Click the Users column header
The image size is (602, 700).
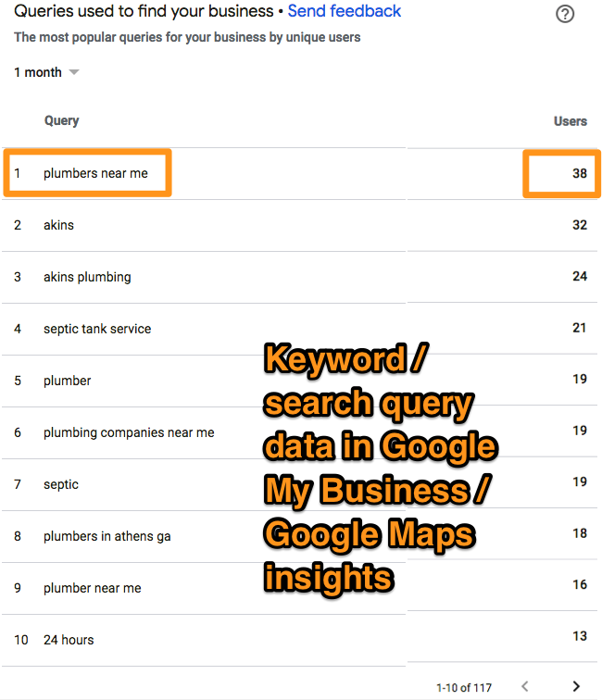pyautogui.click(x=570, y=121)
